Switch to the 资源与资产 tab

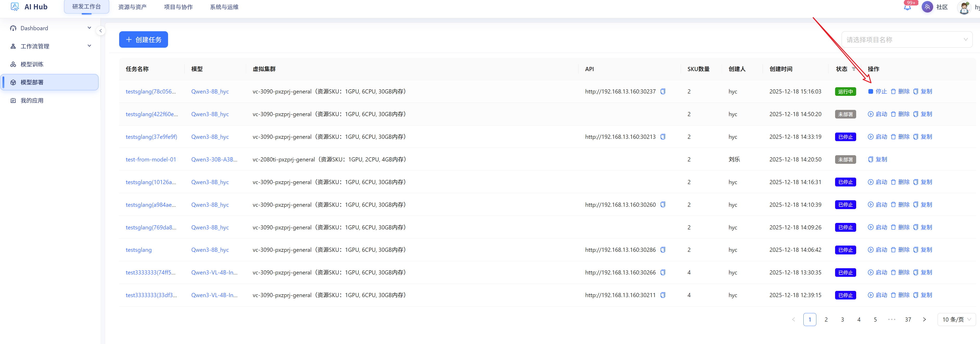[132, 7]
